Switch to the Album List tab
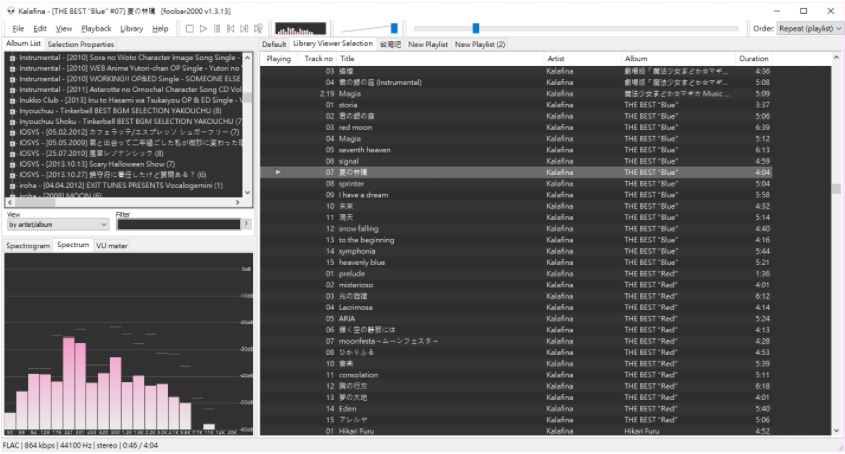Screen dimensions: 845x454 (x=23, y=44)
